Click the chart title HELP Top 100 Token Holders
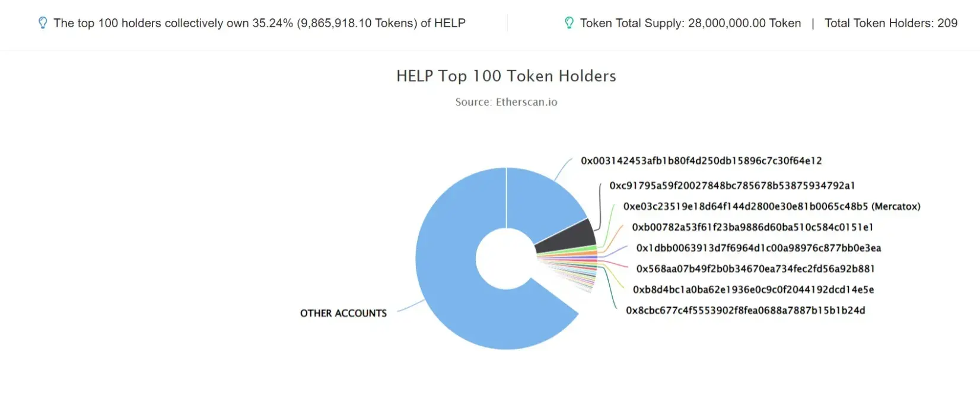The image size is (980, 399). tap(507, 76)
